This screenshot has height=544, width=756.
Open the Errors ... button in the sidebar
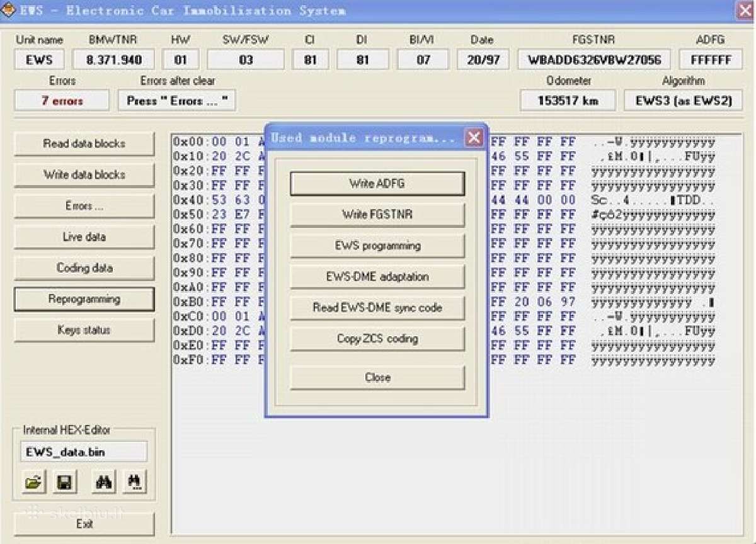click(x=84, y=206)
